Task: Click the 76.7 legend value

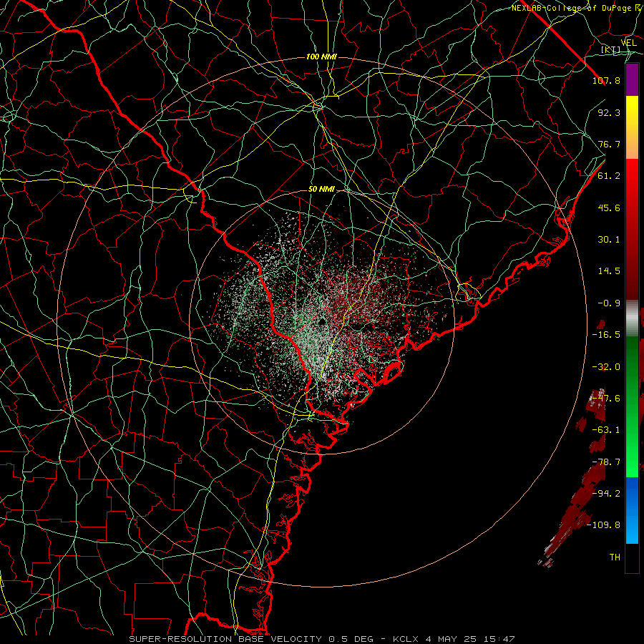Action: click(x=609, y=144)
